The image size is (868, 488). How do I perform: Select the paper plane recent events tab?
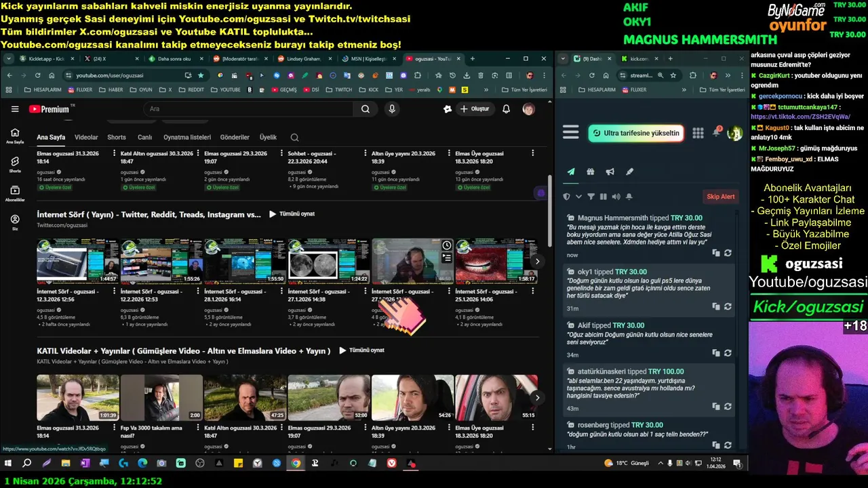571,172
